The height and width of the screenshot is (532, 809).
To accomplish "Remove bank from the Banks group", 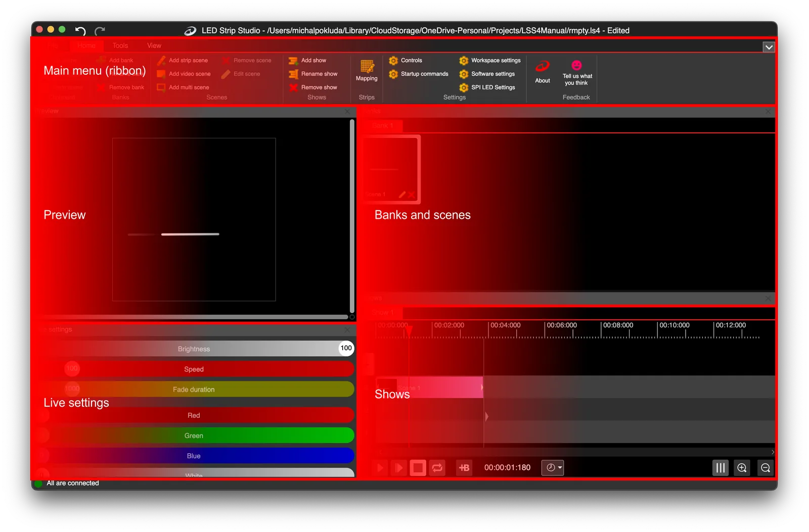I will [x=121, y=87].
